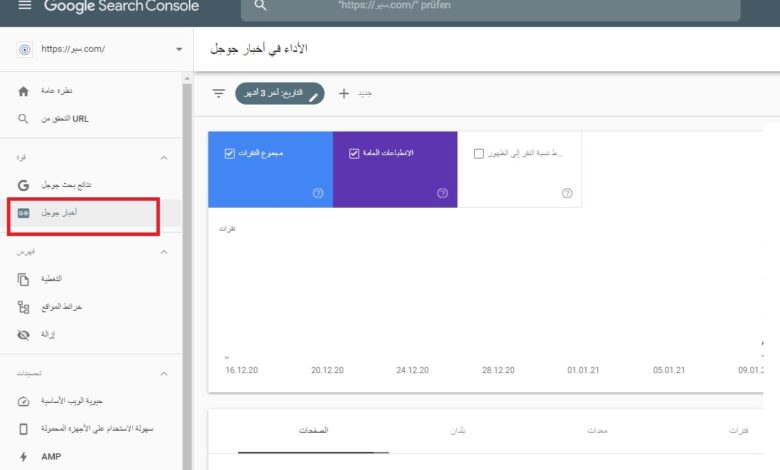Click help icon on impressions card
The width and height of the screenshot is (780, 470).
point(442,193)
